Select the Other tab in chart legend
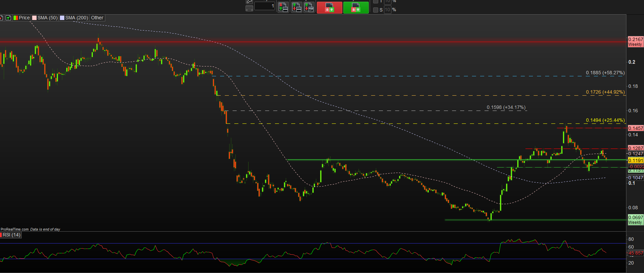644x273 pixels. 97,18
